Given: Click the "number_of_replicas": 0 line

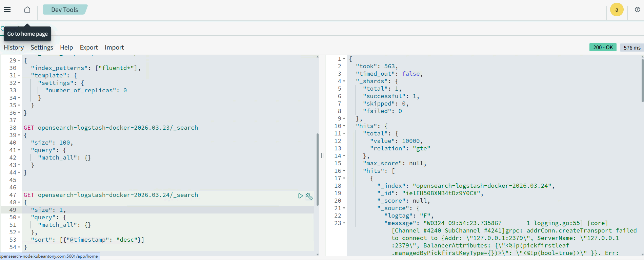Looking at the screenshot, I should (86, 90).
